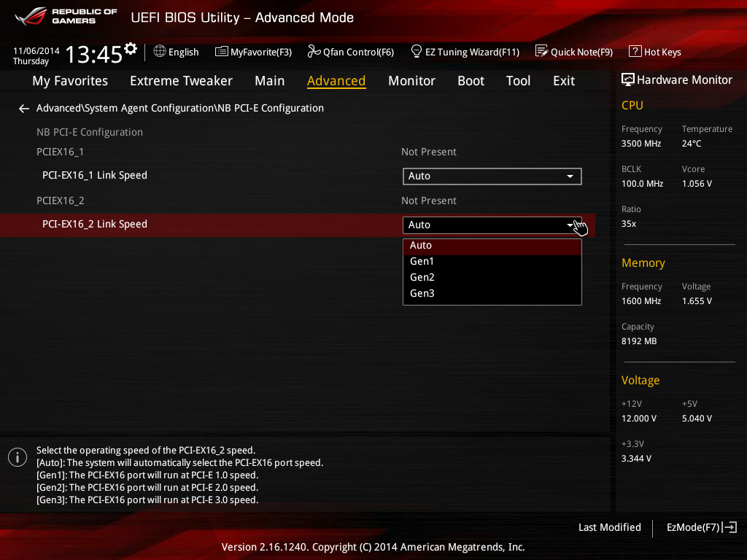Open the Monitor tab

pyautogui.click(x=411, y=81)
